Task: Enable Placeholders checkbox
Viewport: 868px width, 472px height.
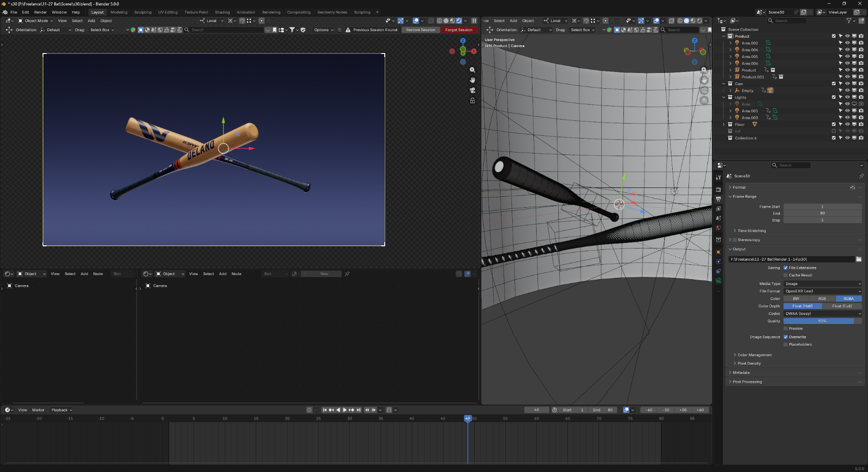Action: point(786,344)
